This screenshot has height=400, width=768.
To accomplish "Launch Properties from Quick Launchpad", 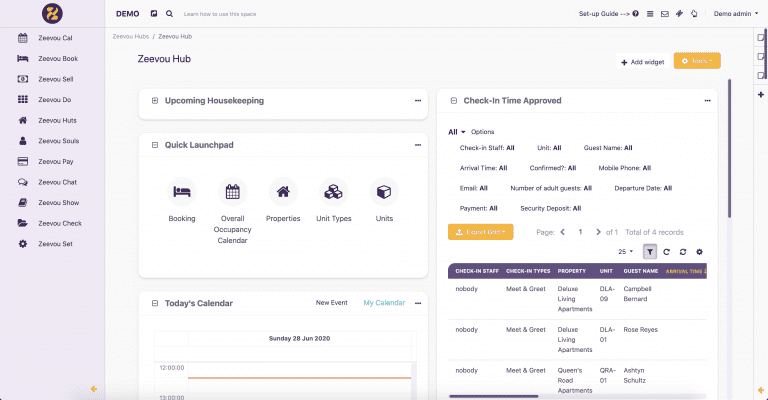I will (283, 200).
